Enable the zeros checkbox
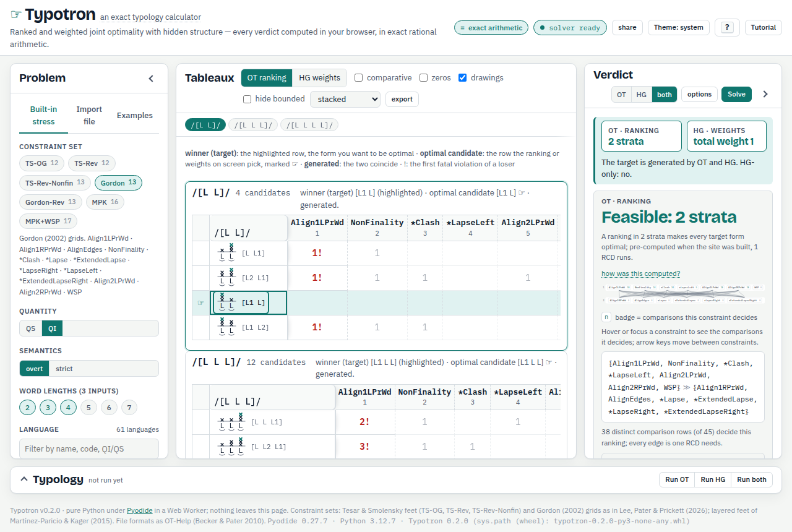Viewport: 792px width, 532px height. click(x=424, y=78)
